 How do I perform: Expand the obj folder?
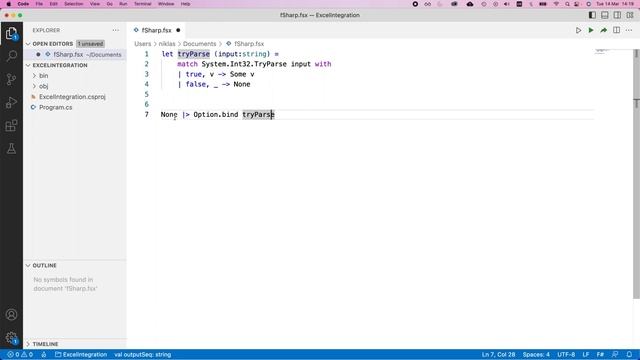coord(75,86)
